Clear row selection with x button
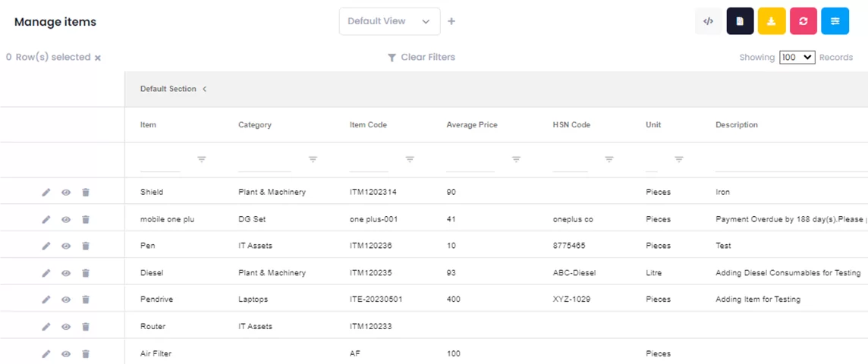Screen dimensions: 868x364 coord(98,58)
